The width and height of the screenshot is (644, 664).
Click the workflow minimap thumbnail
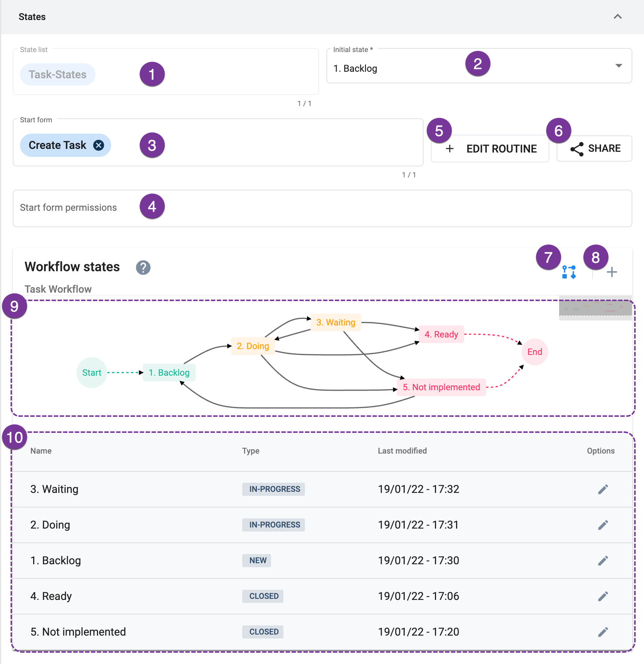[x=596, y=308]
